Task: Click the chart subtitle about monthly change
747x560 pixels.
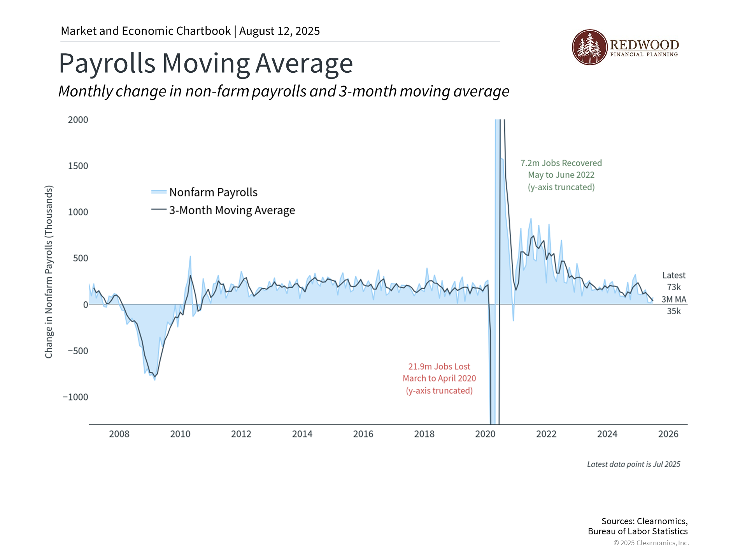Action: click(284, 91)
